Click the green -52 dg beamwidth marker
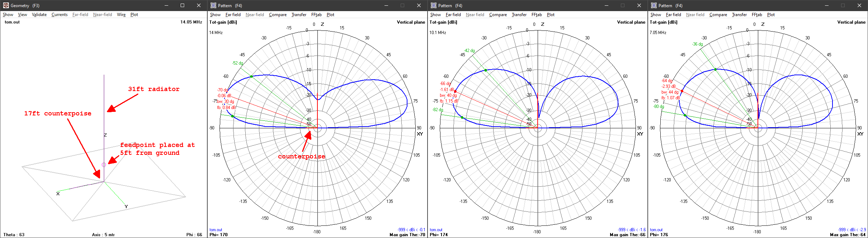This screenshot has width=868, height=238. point(251,76)
